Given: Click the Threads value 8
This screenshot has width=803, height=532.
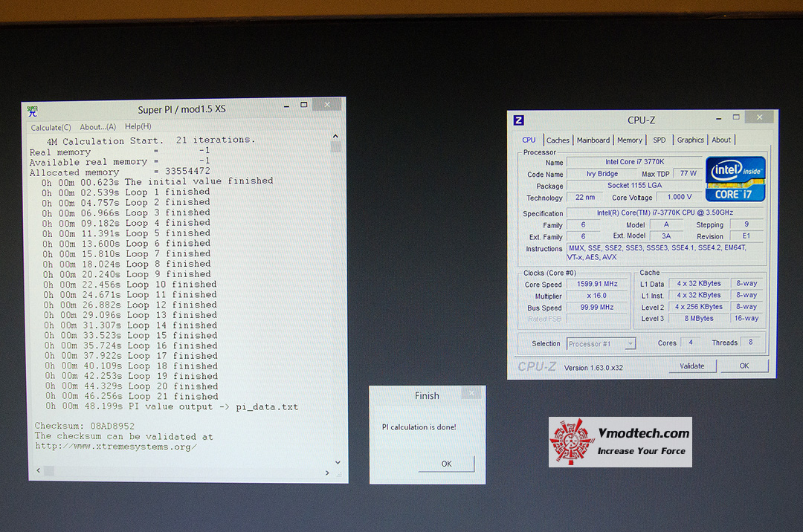Looking at the screenshot, I should click(751, 343).
